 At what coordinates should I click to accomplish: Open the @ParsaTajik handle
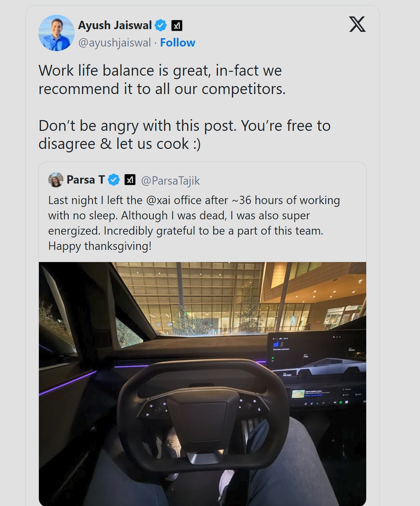170,180
